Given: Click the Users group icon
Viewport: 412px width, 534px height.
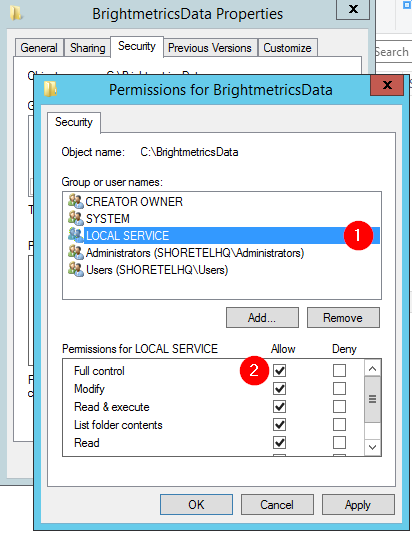Looking at the screenshot, I should [76, 270].
